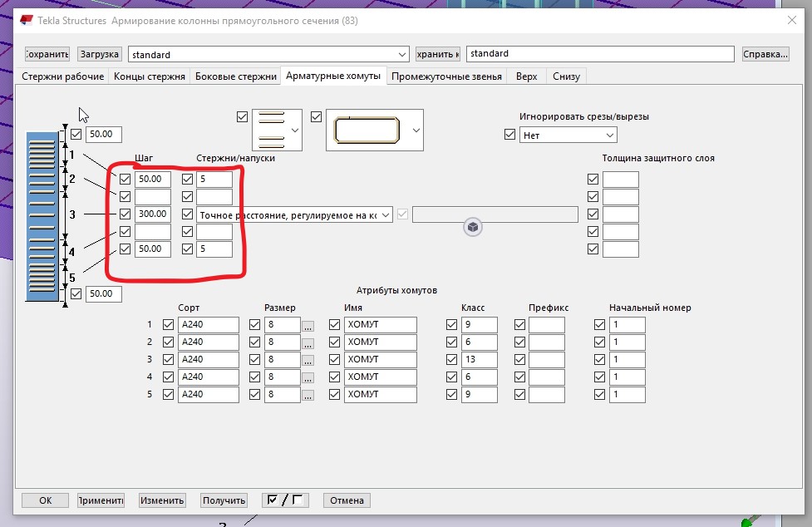This screenshot has height=527, width=812.
Task: Click the toggle-all checkboxes button near Отмена
Action: [284, 500]
